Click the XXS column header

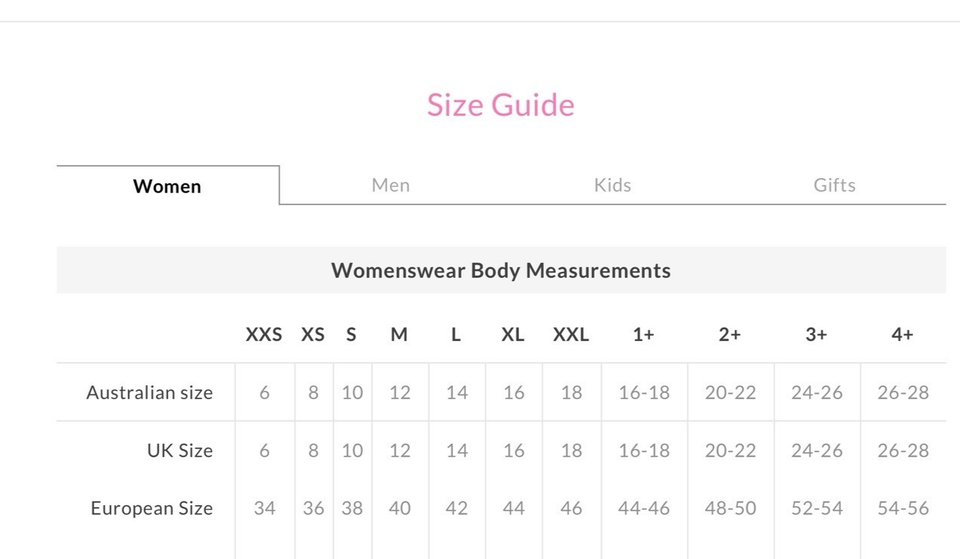pos(264,335)
